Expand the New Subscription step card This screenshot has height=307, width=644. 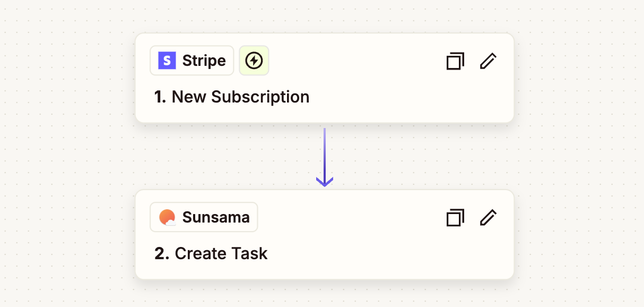tap(325, 78)
